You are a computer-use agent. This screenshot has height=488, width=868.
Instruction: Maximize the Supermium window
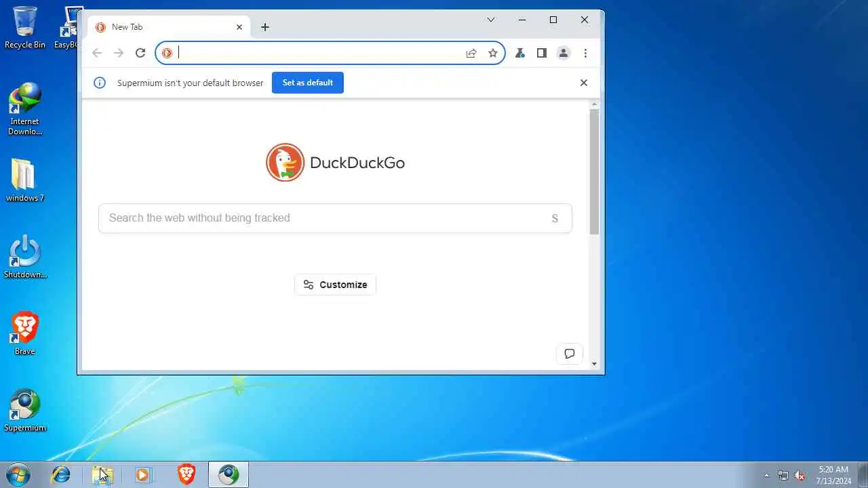553,20
